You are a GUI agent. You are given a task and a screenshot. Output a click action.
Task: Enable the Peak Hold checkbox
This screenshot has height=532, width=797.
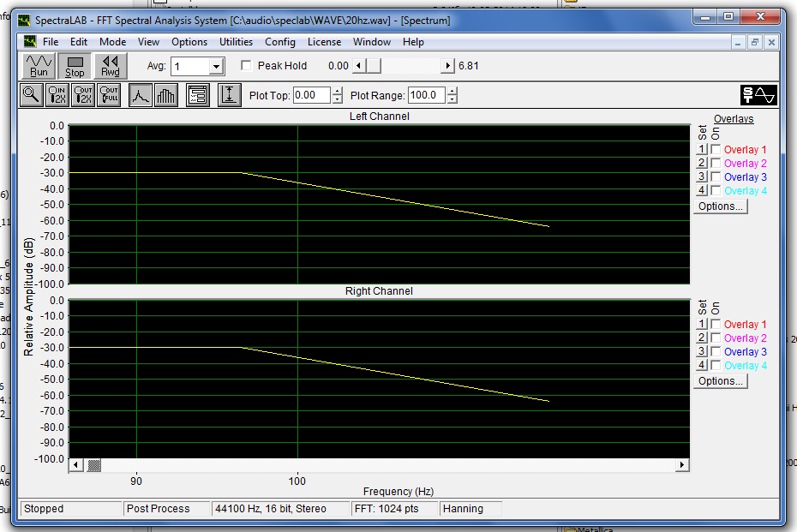(x=247, y=66)
